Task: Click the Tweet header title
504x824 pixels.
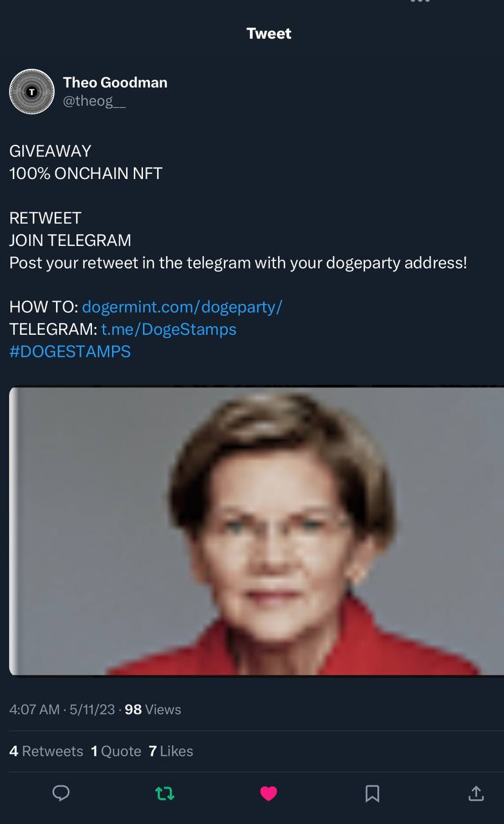Action: [269, 33]
